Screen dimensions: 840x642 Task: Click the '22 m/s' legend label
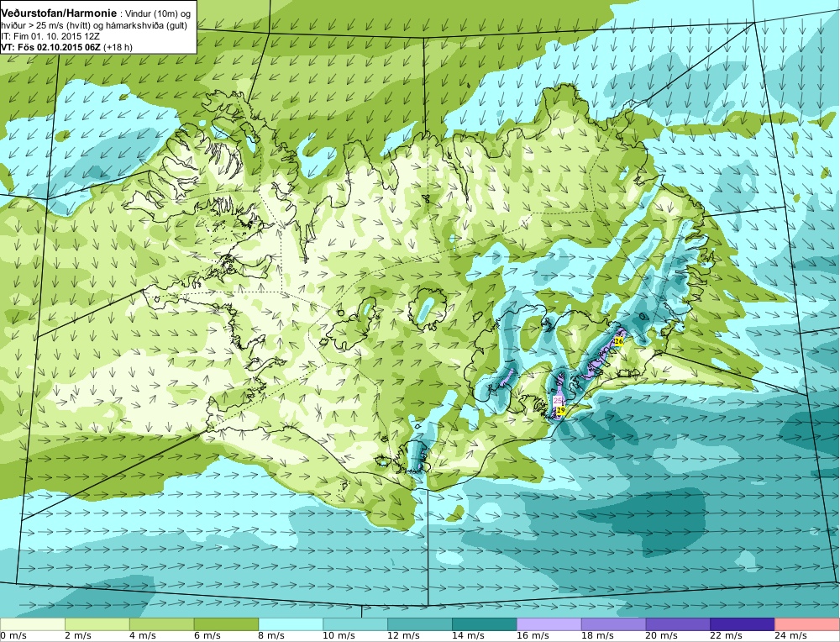(x=727, y=636)
